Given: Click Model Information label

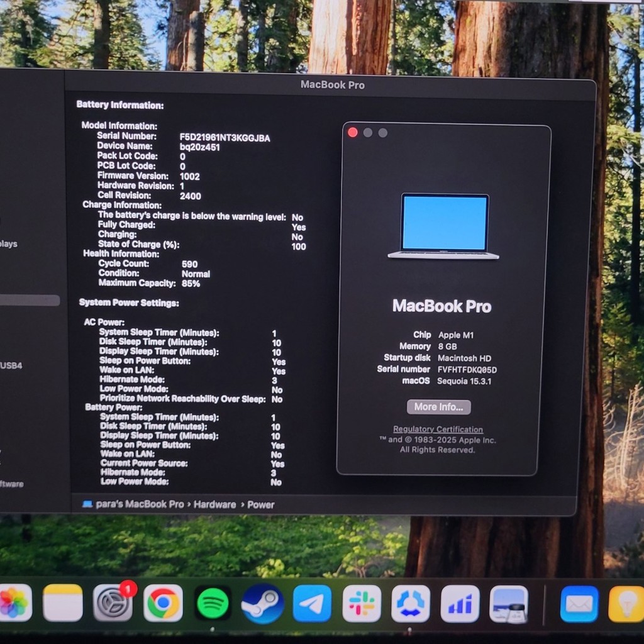Looking at the screenshot, I should [119, 126].
